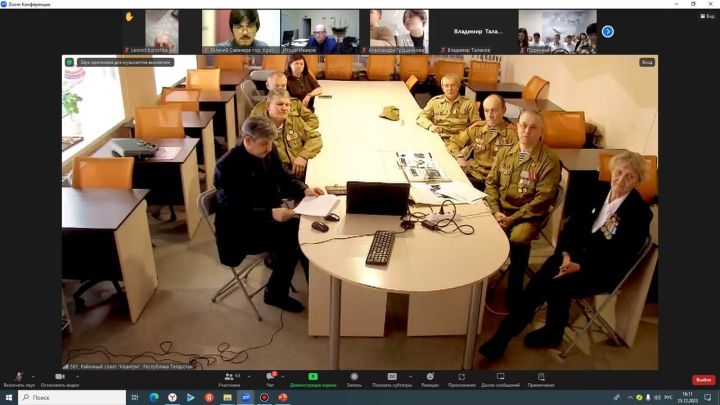Screen dimensions: 720x405
Task: Open the View (Вид) menu on shared video
Action: pyautogui.click(x=647, y=62)
